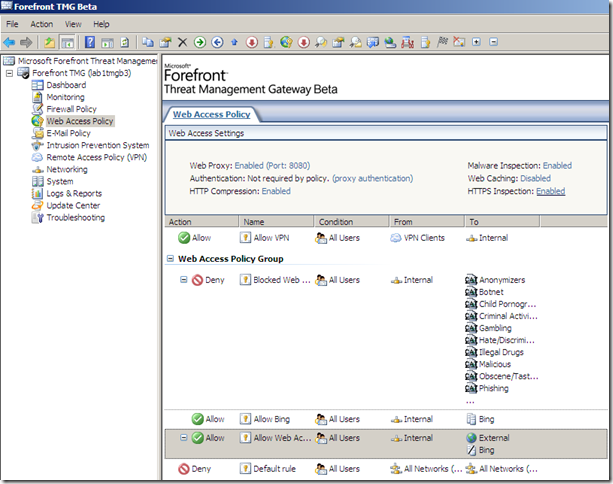The image size is (613, 484).
Task: Select the Allow Bing rule name
Action: 272,419
